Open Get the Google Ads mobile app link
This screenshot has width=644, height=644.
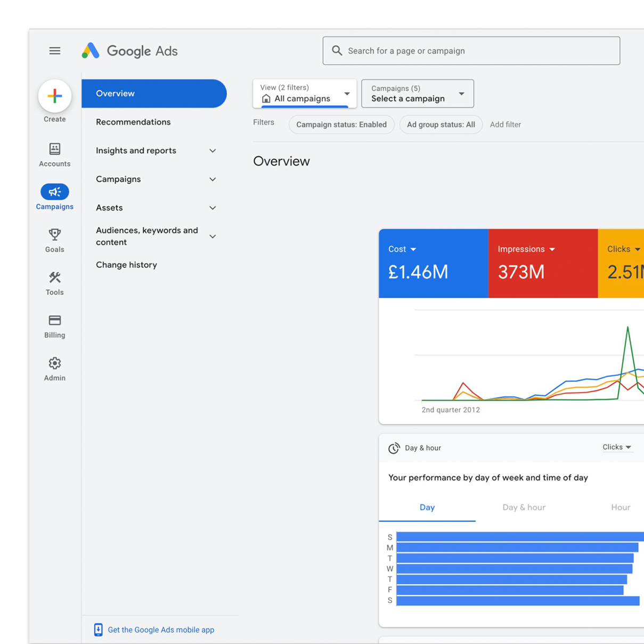click(x=161, y=630)
